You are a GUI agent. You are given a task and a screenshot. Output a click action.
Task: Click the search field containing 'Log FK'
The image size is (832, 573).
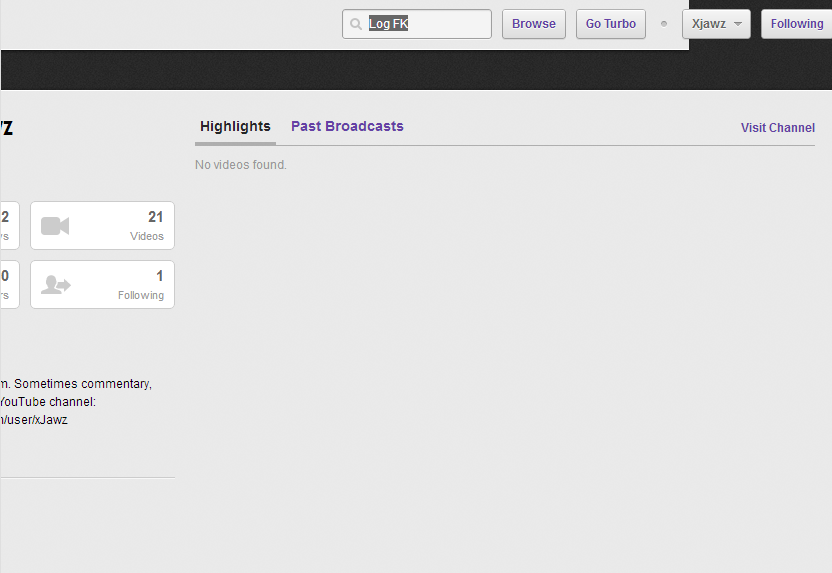tap(417, 24)
